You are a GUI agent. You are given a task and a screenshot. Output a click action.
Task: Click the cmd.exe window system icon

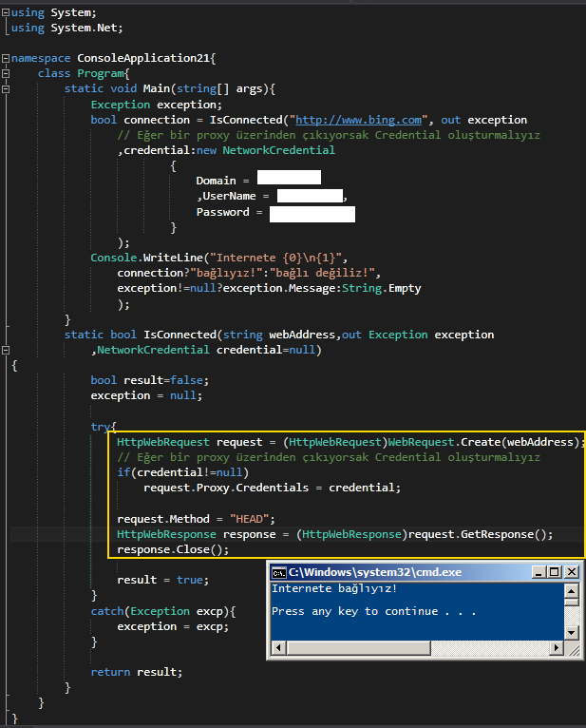pos(278,572)
